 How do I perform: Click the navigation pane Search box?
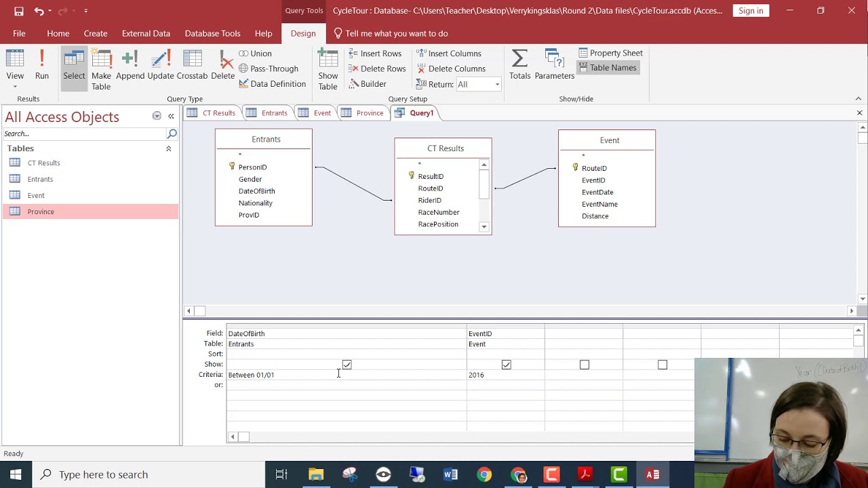(84, 134)
